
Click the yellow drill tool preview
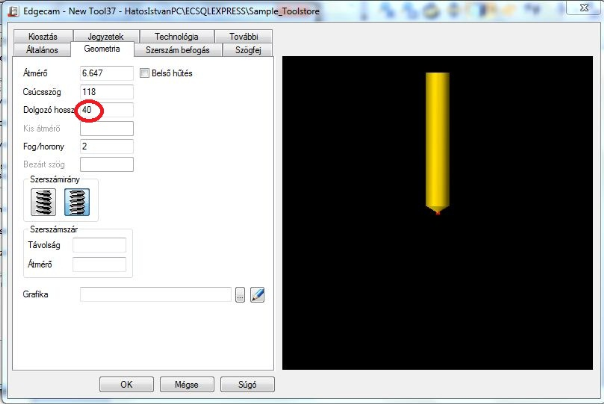(438, 143)
